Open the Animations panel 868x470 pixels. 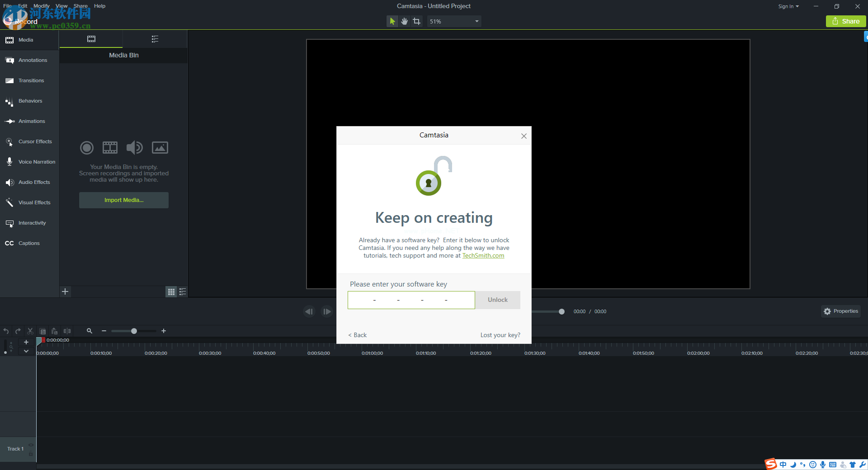click(29, 121)
